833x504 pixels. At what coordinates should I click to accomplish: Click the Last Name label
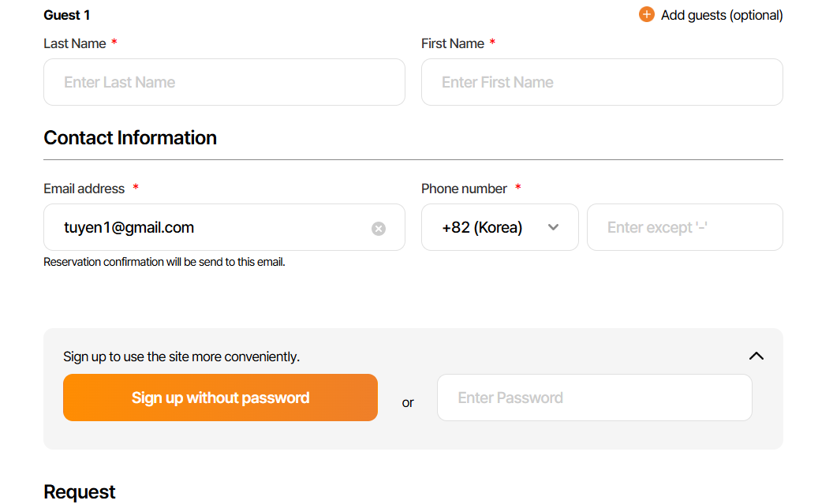(x=75, y=43)
